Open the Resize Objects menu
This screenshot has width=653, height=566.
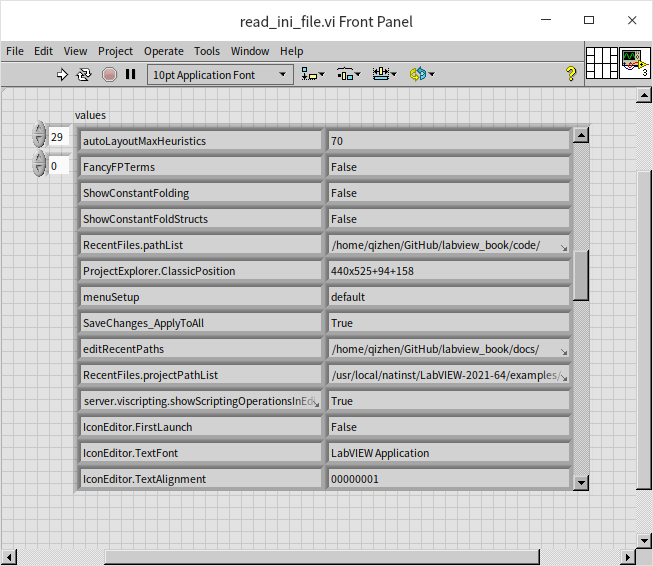384,74
